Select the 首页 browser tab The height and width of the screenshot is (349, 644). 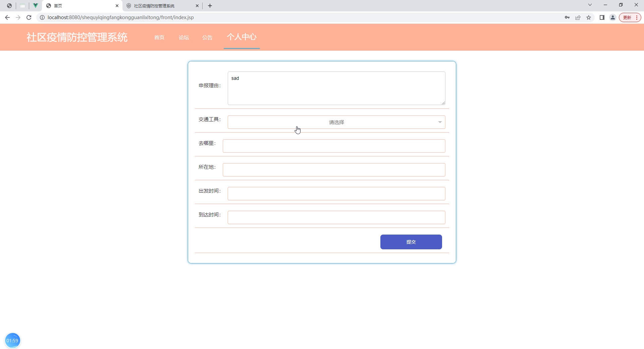click(x=82, y=6)
